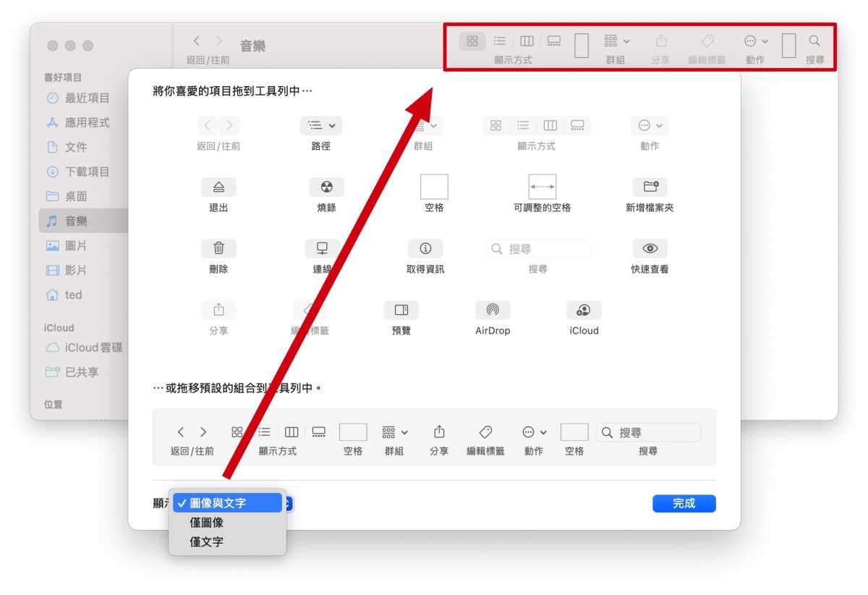Click the 搜尋 search field in the default set strip

click(648, 432)
